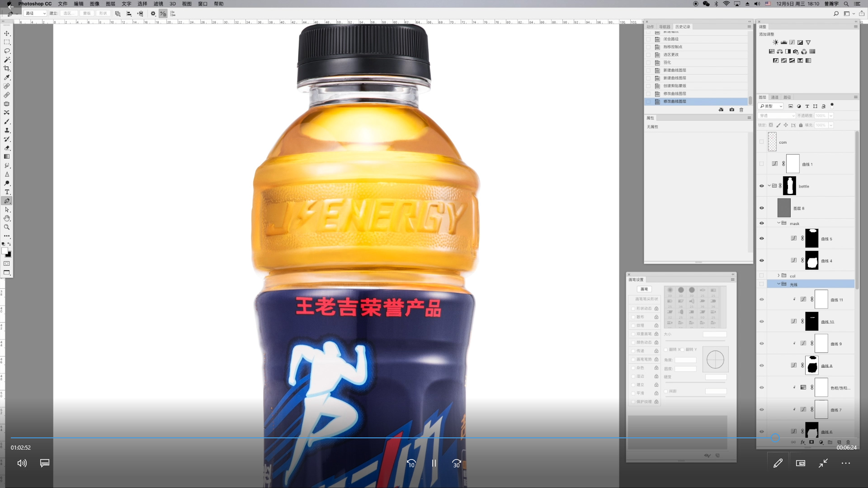Image resolution: width=868 pixels, height=488 pixels.
Task: Select the Move tool
Action: [7, 33]
